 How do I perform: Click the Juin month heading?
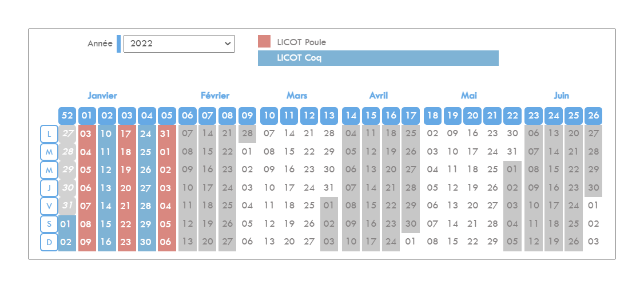click(x=562, y=96)
